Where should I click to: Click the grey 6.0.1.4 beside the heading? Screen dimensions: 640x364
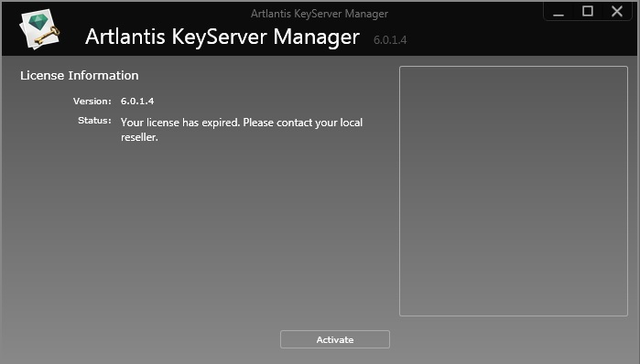390,40
